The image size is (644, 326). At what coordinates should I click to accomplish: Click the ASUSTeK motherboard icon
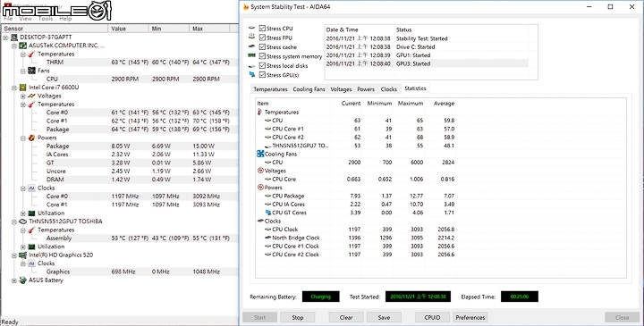tap(23, 46)
